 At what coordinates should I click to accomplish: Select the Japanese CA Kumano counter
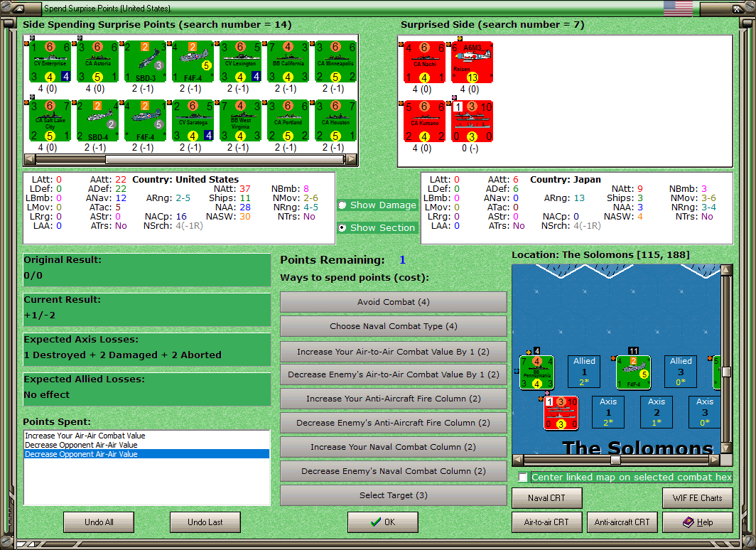[424, 121]
